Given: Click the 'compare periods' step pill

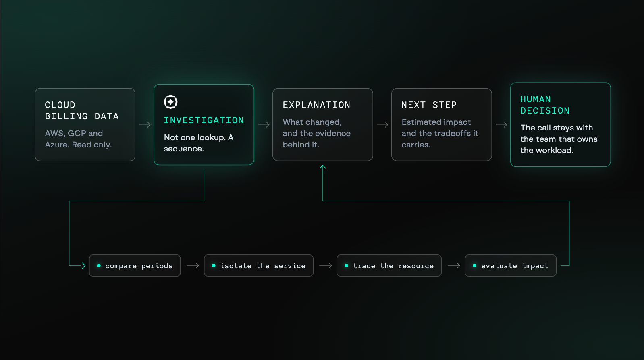Looking at the screenshot, I should pos(135,266).
